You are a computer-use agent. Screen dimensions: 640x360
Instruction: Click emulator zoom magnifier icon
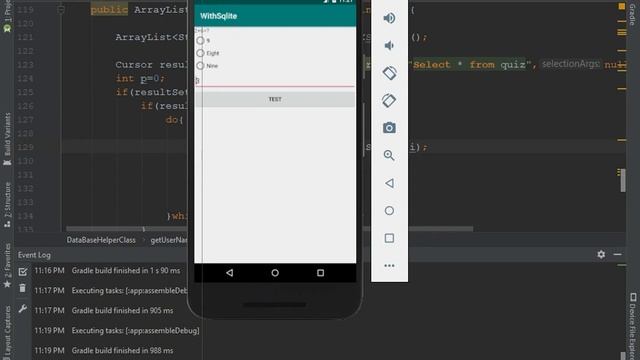click(x=389, y=155)
